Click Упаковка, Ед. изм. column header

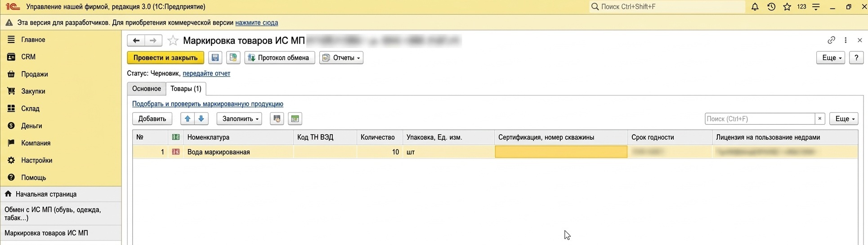(448, 137)
